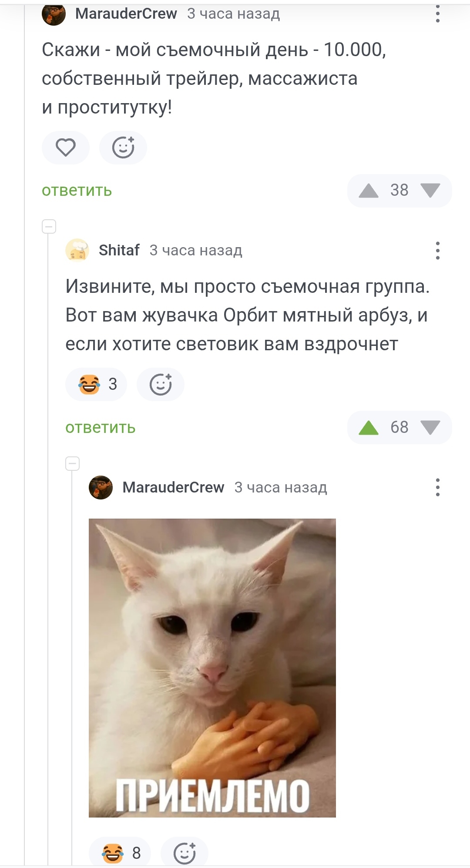
Task: Upvote the comment with rating 38
Action: point(369,191)
